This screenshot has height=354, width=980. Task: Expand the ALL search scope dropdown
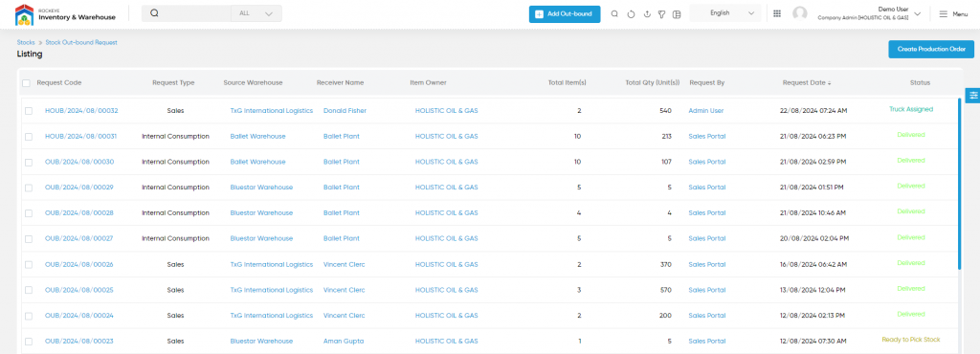(x=256, y=13)
